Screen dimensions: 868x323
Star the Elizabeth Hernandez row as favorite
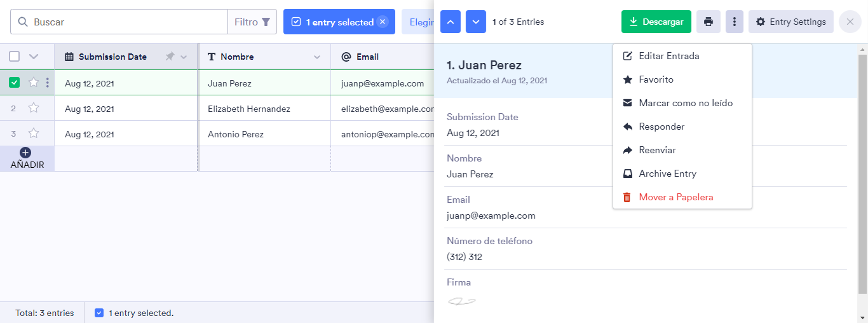point(34,108)
